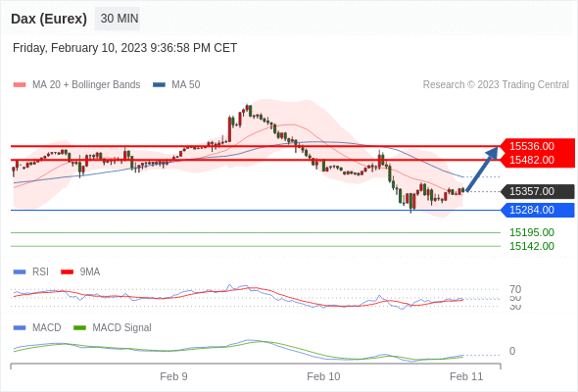Click the 15357.00 current price label
Image resolution: width=578 pixels, height=392 pixels.
pyautogui.click(x=538, y=191)
